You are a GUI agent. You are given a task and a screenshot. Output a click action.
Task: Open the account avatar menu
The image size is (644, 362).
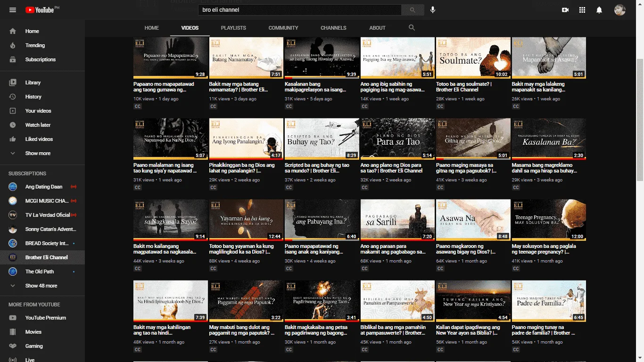pyautogui.click(x=620, y=10)
